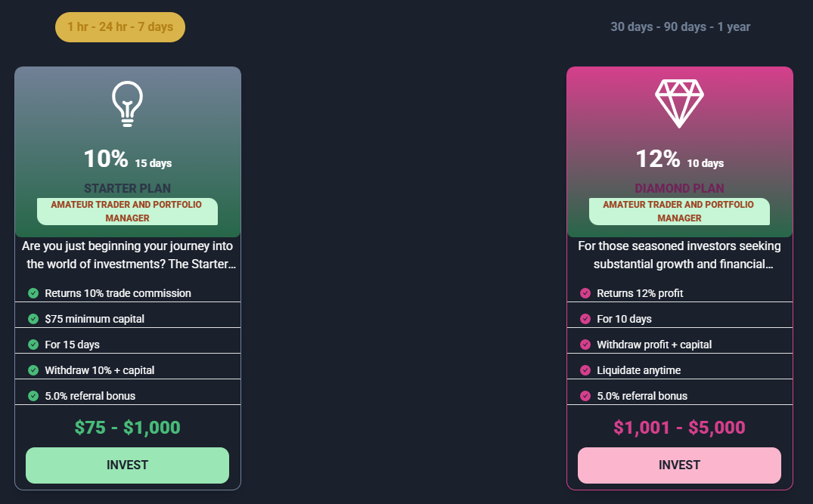
Task: Click green check beside Starter 5.0% referral bonus
Action: [x=33, y=396]
